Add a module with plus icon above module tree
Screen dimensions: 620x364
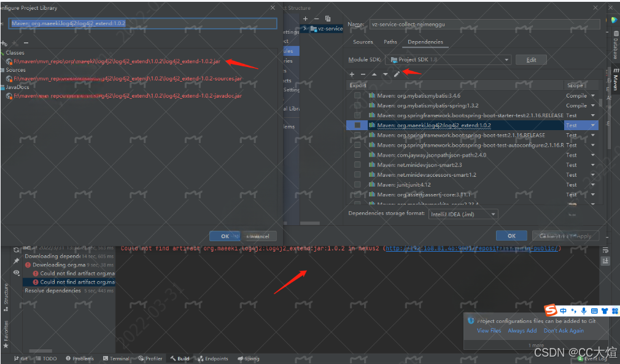305,18
